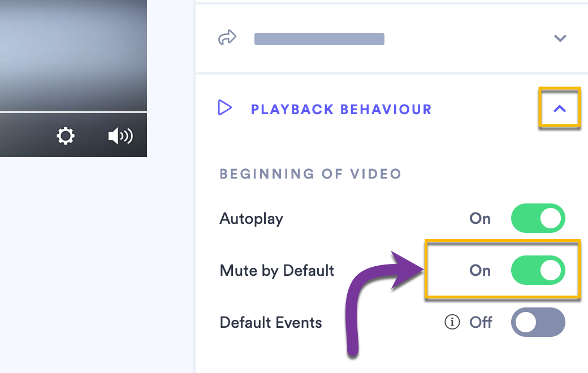Screen dimensions: 588x373
Task: Click the Mute by Default label text
Action: 277,271
